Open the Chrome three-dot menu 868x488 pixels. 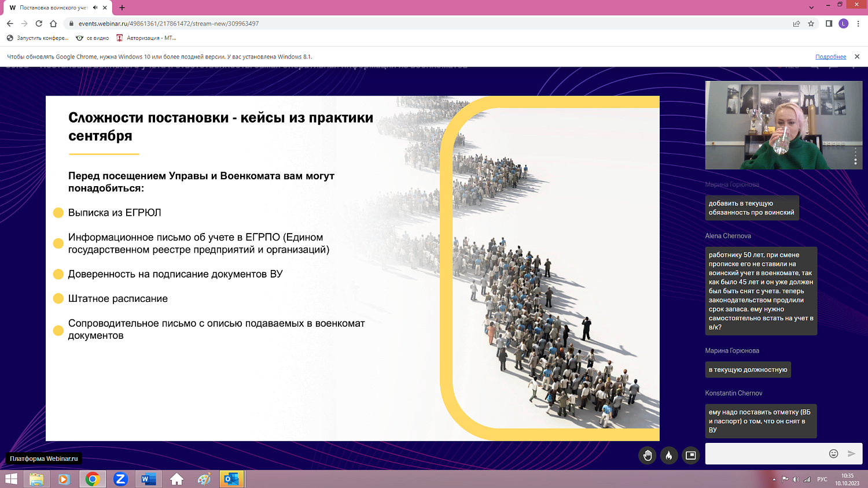(858, 25)
